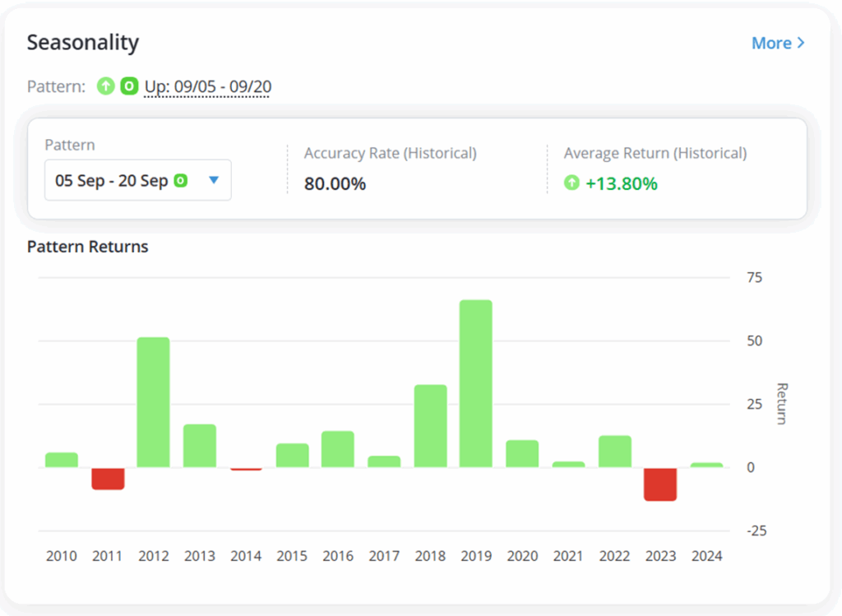Select the 2016 green bar
This screenshot has width=842, height=616.
click(x=338, y=449)
